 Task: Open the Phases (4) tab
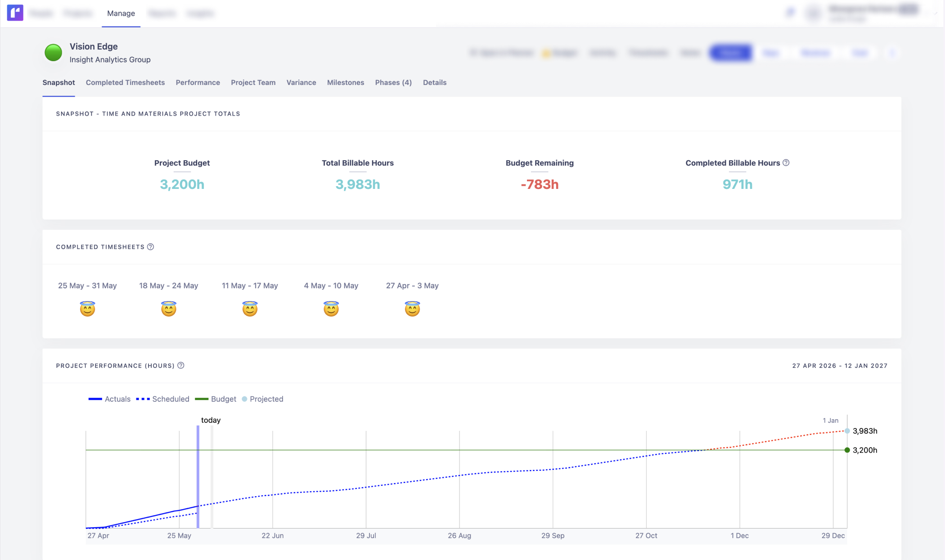pyautogui.click(x=393, y=82)
